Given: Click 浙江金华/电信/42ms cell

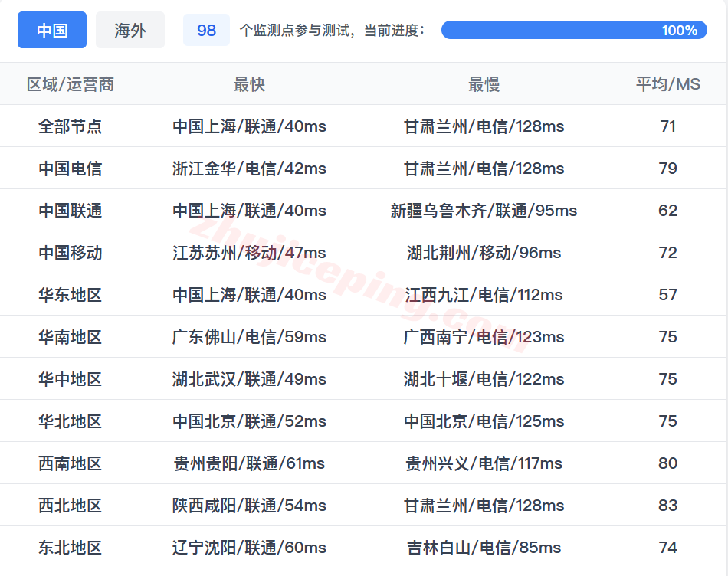Looking at the screenshot, I should coord(249,169).
